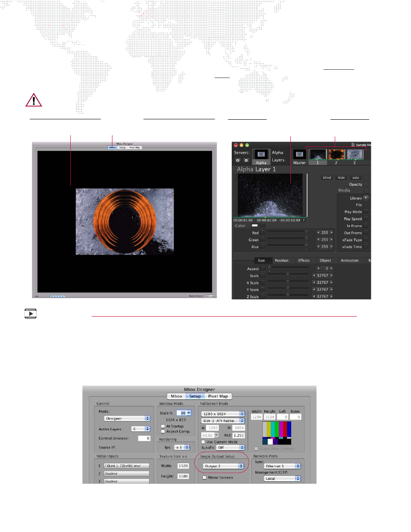
Task: Open the fps x 1 dropdown
Action: 182,448
